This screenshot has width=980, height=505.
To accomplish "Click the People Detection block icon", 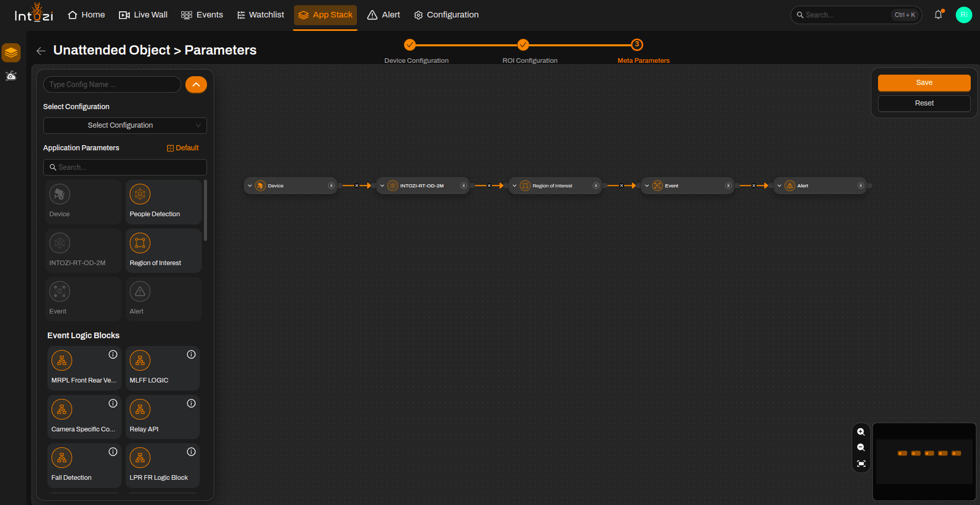I will click(x=140, y=194).
